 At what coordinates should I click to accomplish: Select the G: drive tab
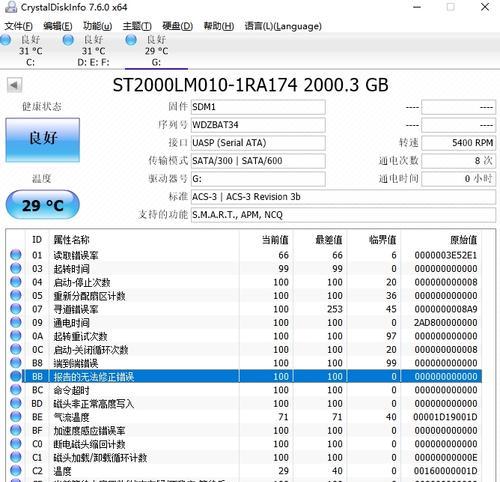(x=156, y=51)
